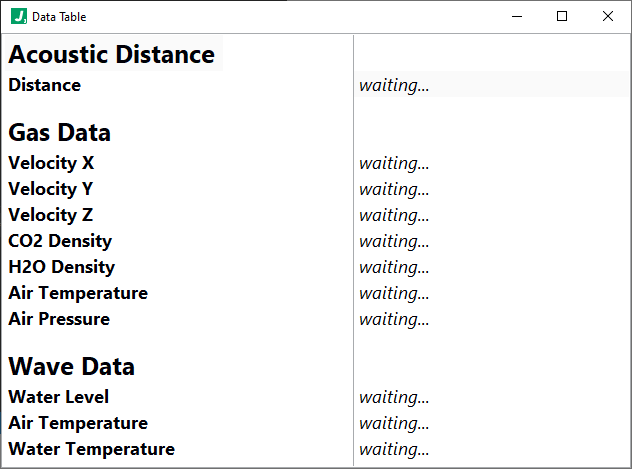This screenshot has width=632, height=469.
Task: Minimize the Data Table window
Action: (517, 17)
